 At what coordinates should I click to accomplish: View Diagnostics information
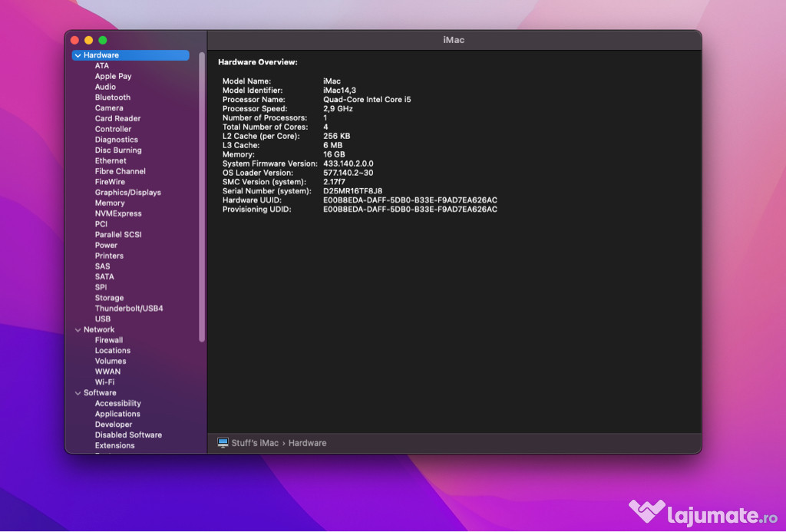click(x=117, y=140)
